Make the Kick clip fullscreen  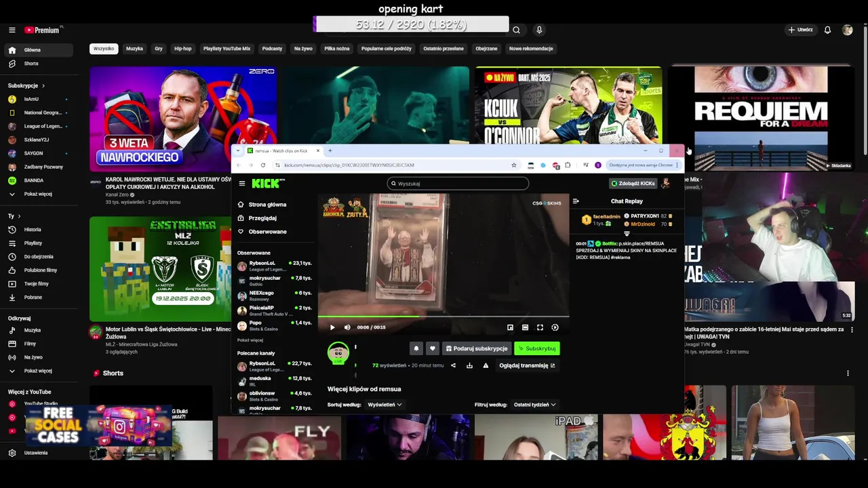pos(540,327)
